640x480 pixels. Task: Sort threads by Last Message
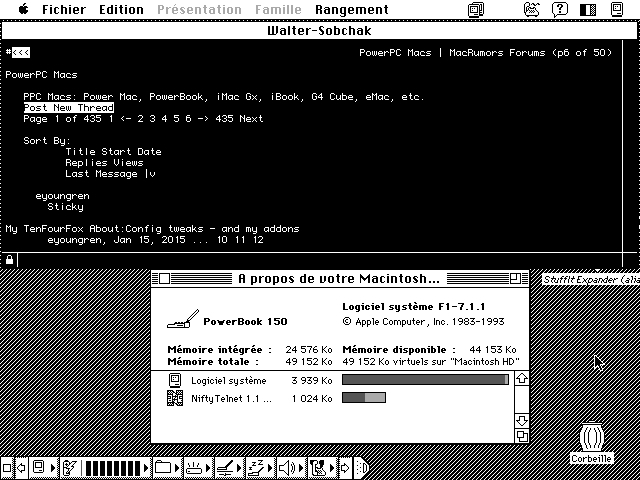pyautogui.click(x=101, y=174)
